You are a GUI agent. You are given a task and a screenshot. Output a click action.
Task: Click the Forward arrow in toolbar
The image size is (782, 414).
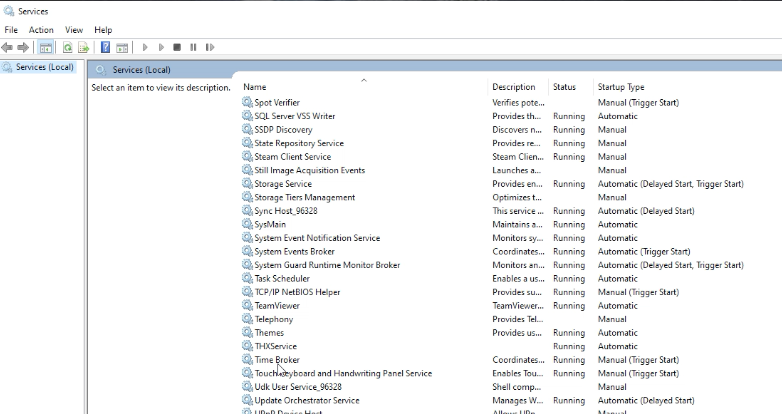pyautogui.click(x=23, y=47)
